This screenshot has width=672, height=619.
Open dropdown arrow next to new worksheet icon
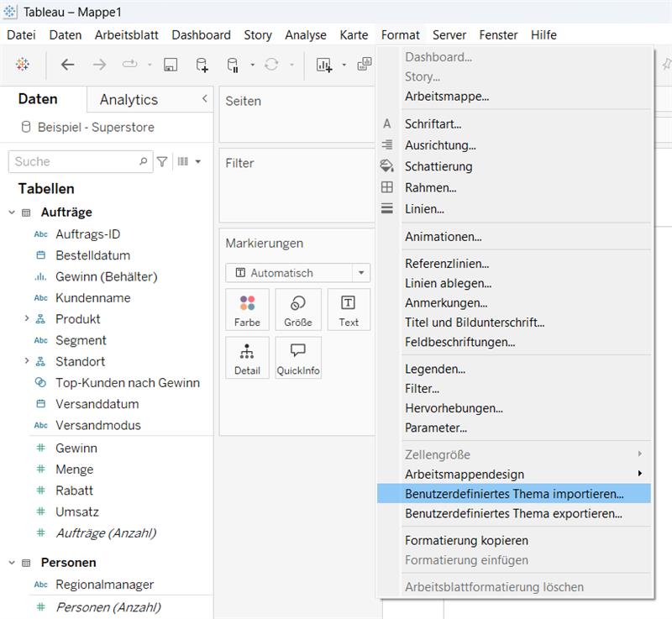(x=344, y=66)
